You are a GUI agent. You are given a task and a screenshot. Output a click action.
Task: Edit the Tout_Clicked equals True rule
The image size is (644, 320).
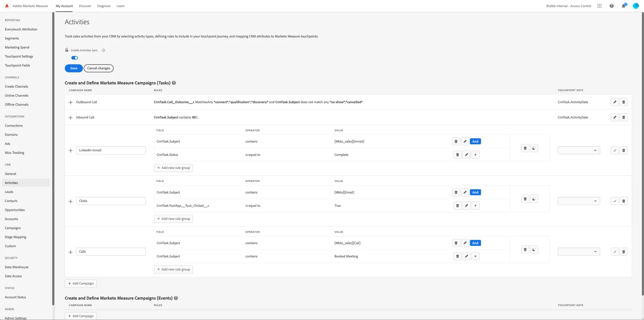[466, 206]
